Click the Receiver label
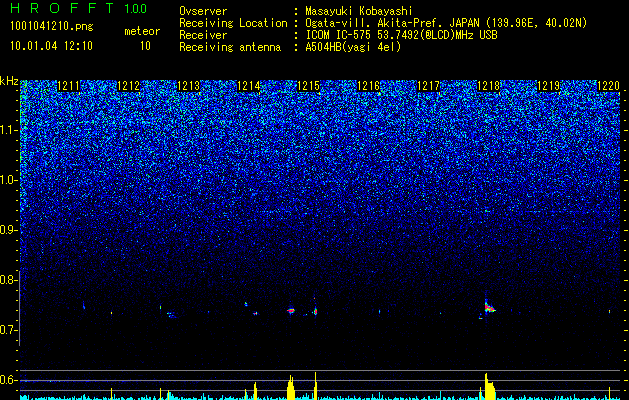629x400 pixels. point(203,35)
